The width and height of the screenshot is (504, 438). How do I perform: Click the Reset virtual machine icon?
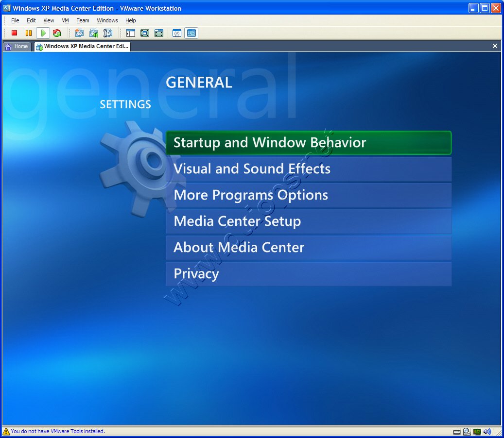[x=57, y=33]
